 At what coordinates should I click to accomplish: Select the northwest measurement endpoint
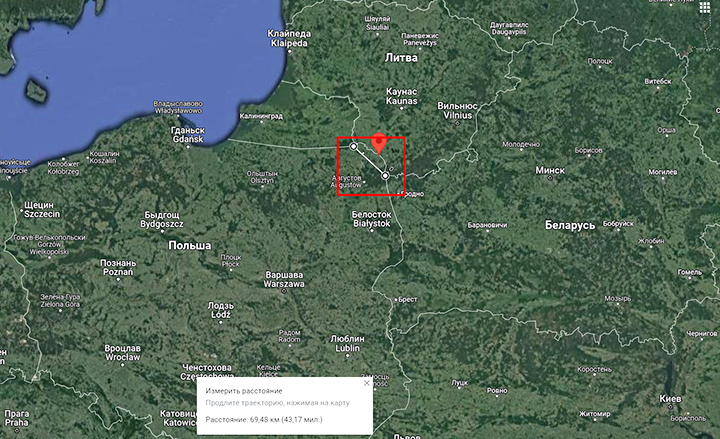click(353, 147)
